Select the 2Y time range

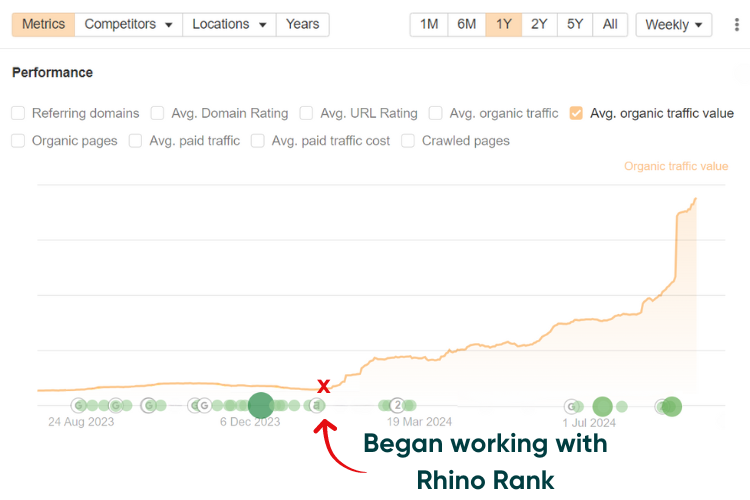539,24
